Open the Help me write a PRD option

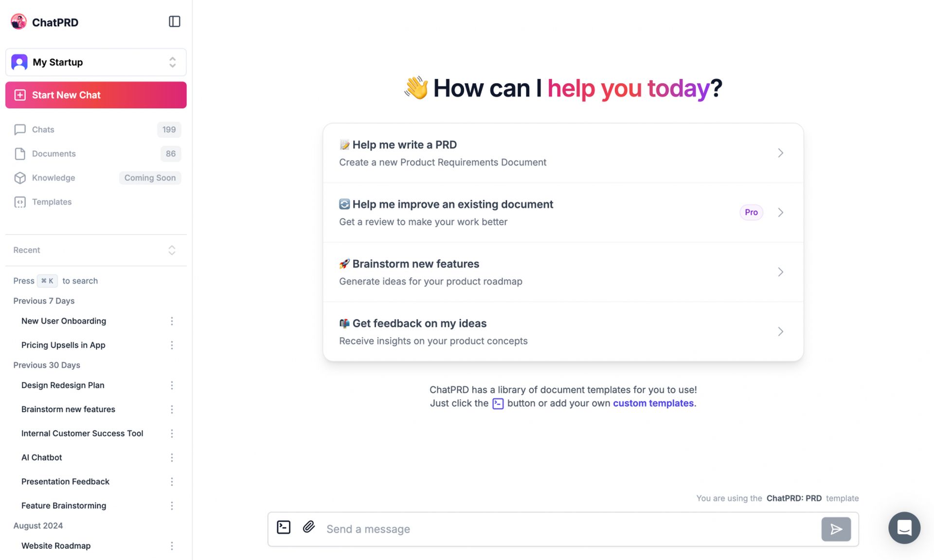(562, 152)
